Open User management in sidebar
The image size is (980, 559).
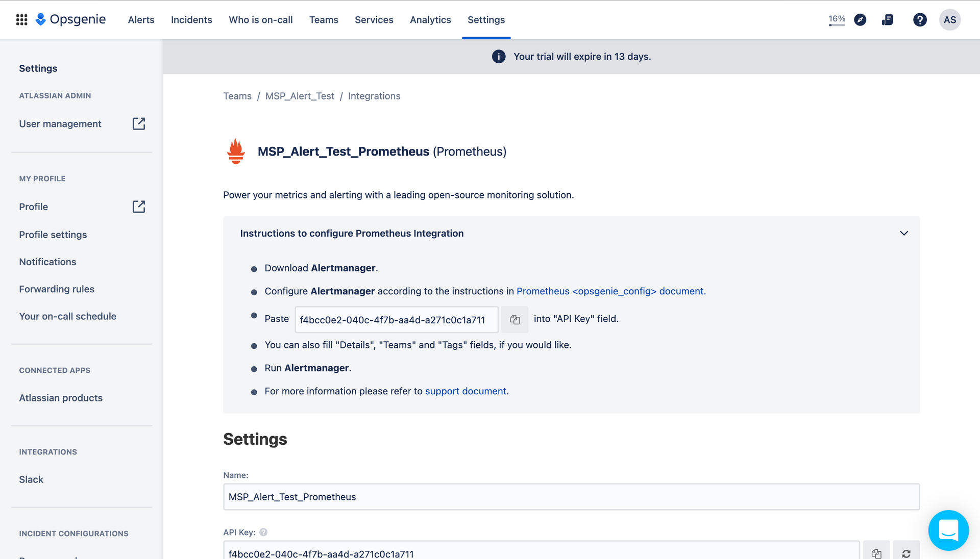(x=60, y=124)
